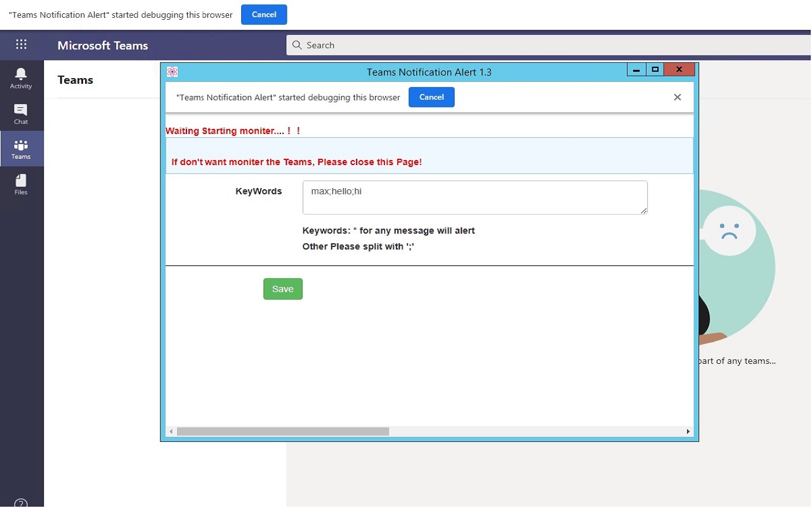This screenshot has width=812, height=508.
Task: Close the Teams Notification Alert window
Action: tap(679, 70)
